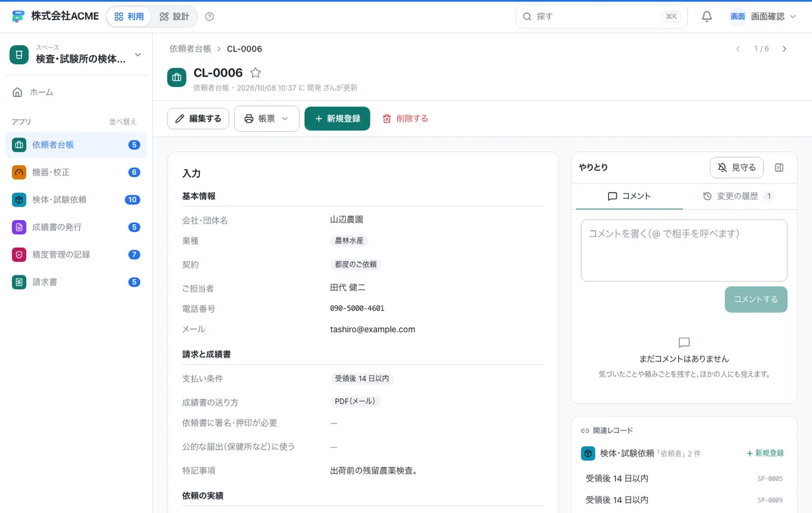Click the space icon beside 検査・試験所の検体
The width and height of the screenshot is (812, 513).
pos(19,55)
